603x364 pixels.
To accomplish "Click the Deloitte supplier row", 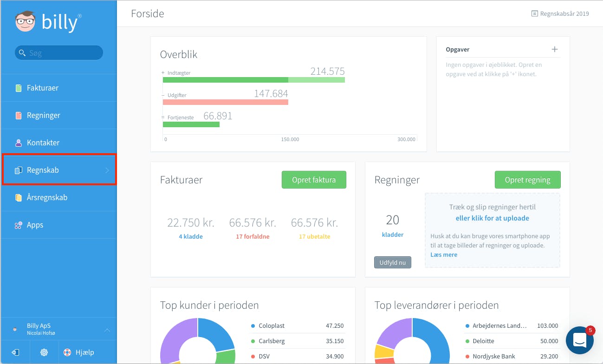I will tap(512, 341).
